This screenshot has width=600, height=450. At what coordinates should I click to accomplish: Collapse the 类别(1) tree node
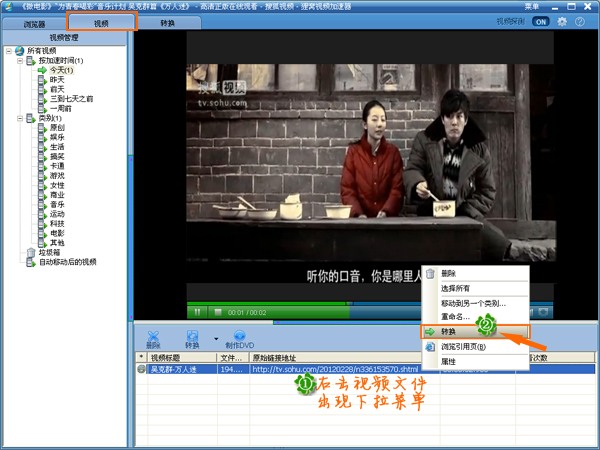[20, 118]
